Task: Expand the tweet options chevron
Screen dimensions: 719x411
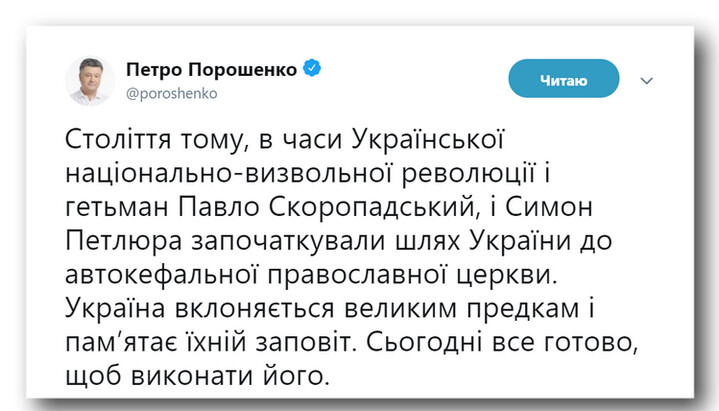Action: (x=647, y=81)
